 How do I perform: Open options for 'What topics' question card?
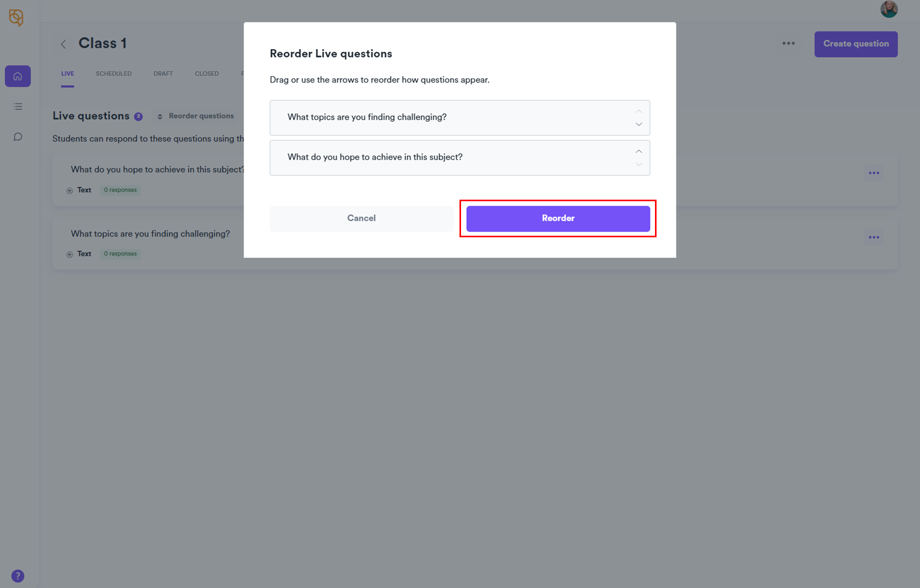[873, 237]
